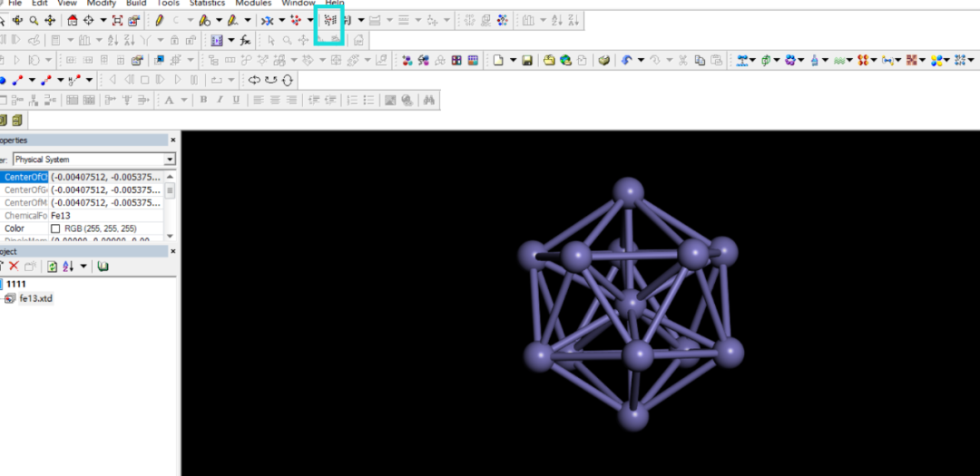The image size is (980, 476).
Task: Click the translation four-arrow tool
Action: pos(50,21)
